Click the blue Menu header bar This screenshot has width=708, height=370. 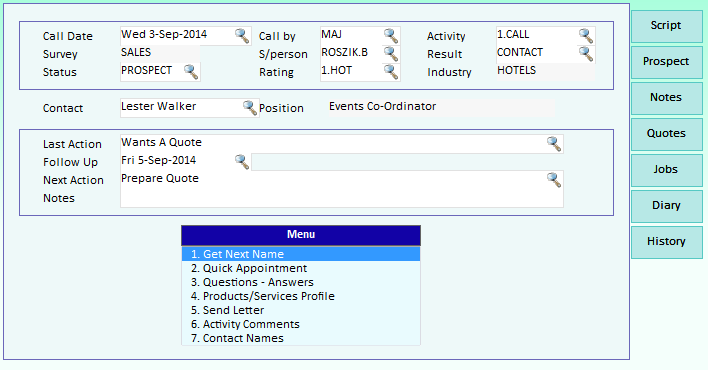[x=301, y=235]
